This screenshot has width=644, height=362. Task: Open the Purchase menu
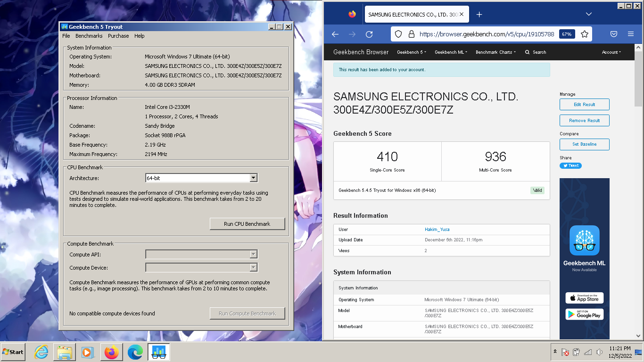118,36
